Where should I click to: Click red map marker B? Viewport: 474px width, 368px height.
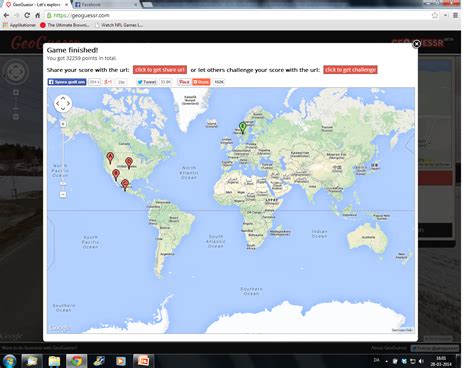pos(116,175)
